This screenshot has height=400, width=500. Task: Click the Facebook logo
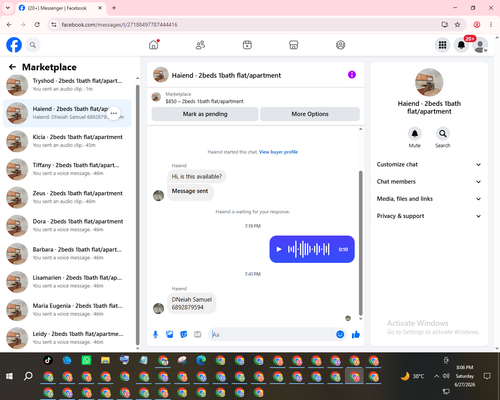click(x=14, y=45)
